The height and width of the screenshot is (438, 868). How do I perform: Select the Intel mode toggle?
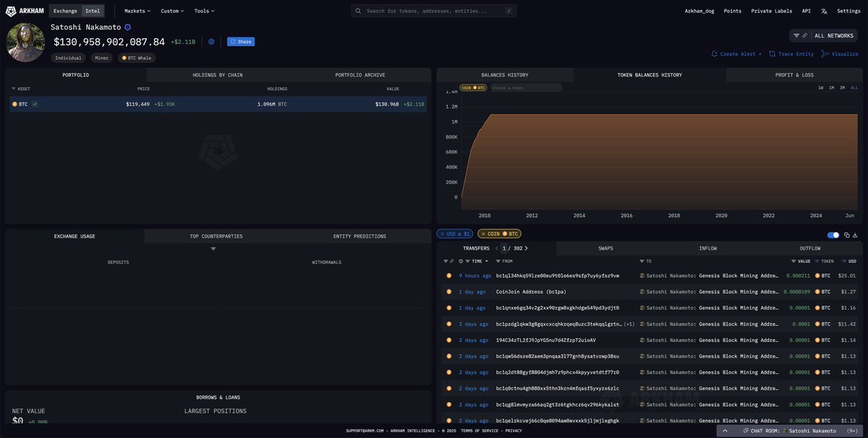[x=93, y=11]
